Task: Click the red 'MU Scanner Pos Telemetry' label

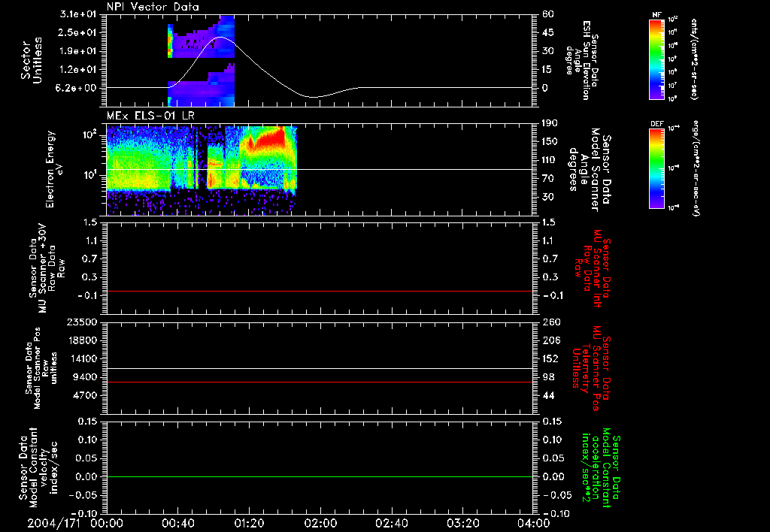Action: point(591,368)
